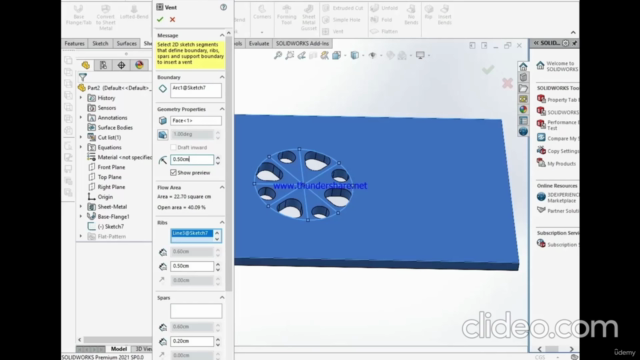Screen dimensions: 640x360
Task: Select (-) Sketch7 in the tree
Action: click(x=110, y=227)
